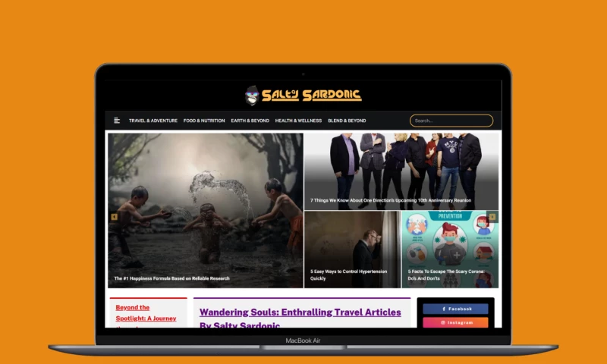
Task: Open the Happiness Formula featured article image
Action: pyautogui.click(x=206, y=210)
